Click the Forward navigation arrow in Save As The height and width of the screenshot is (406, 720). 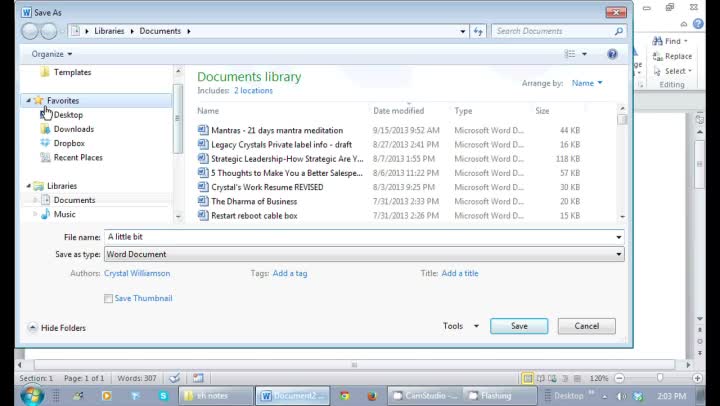coord(49,31)
